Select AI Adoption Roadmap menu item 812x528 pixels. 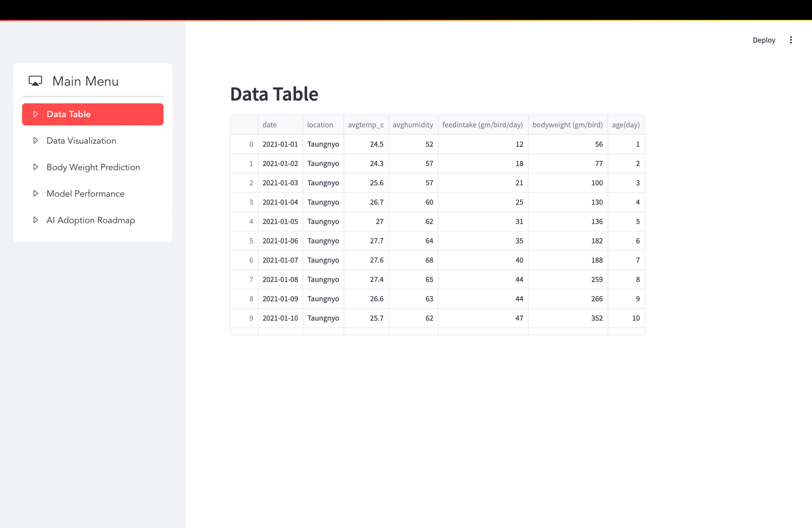click(x=91, y=220)
